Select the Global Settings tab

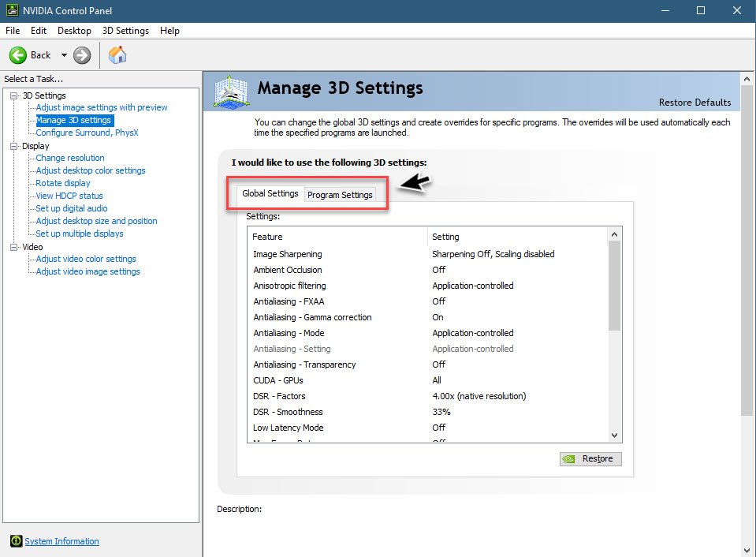(x=270, y=193)
